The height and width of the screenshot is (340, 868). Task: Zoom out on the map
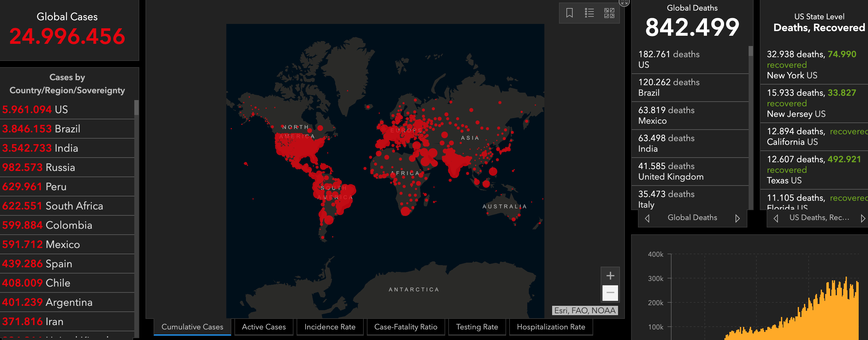click(610, 292)
